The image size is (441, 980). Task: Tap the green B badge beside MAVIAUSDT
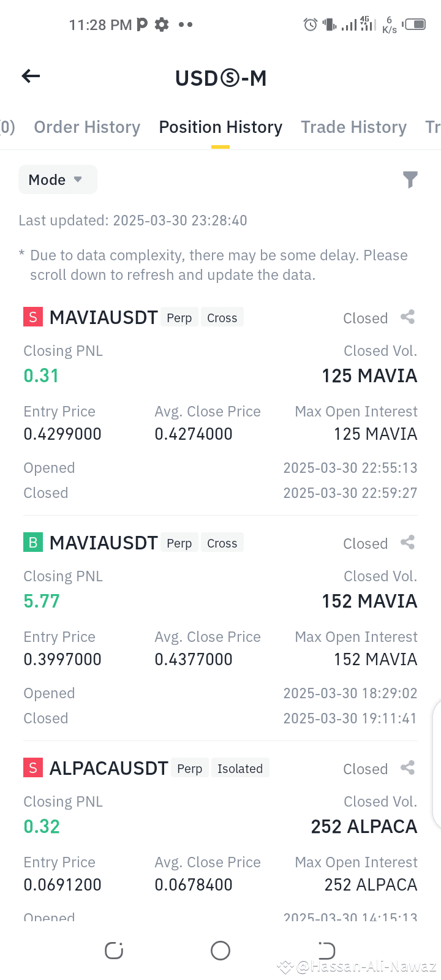click(33, 543)
